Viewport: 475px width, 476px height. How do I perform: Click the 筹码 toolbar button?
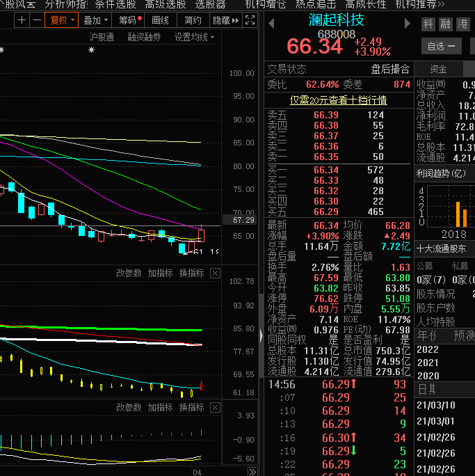click(x=129, y=20)
